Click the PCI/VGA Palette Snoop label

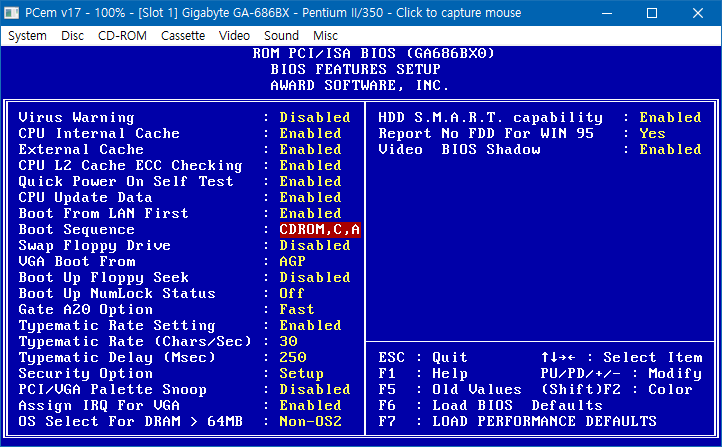coord(112,389)
